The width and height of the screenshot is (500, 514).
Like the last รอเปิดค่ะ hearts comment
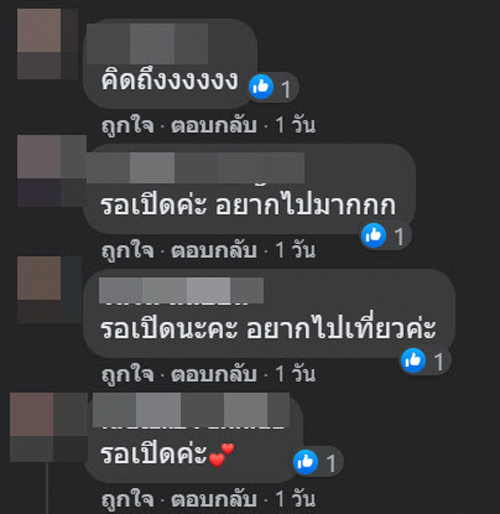coord(128,499)
